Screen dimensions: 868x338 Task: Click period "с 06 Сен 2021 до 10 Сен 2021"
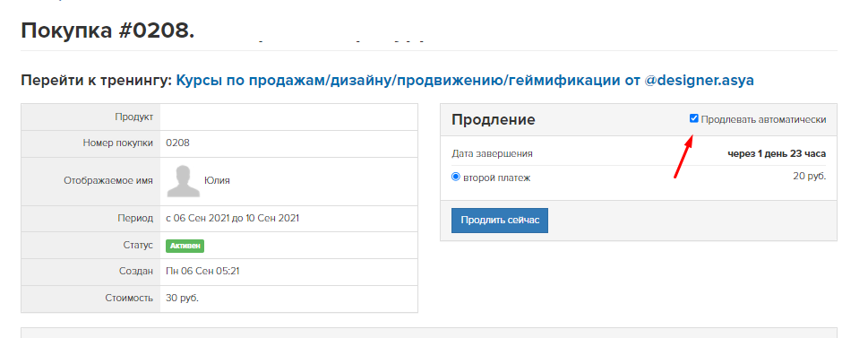(233, 219)
